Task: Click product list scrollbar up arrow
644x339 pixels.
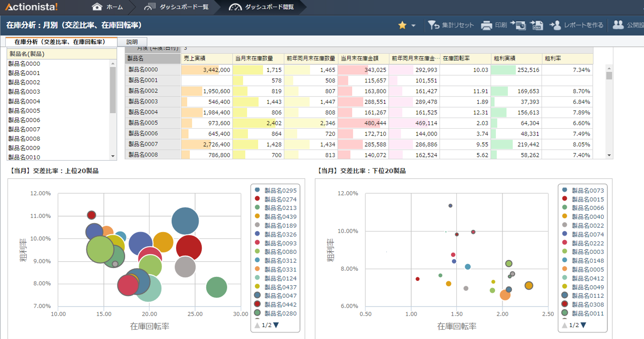Action: pos(113,63)
